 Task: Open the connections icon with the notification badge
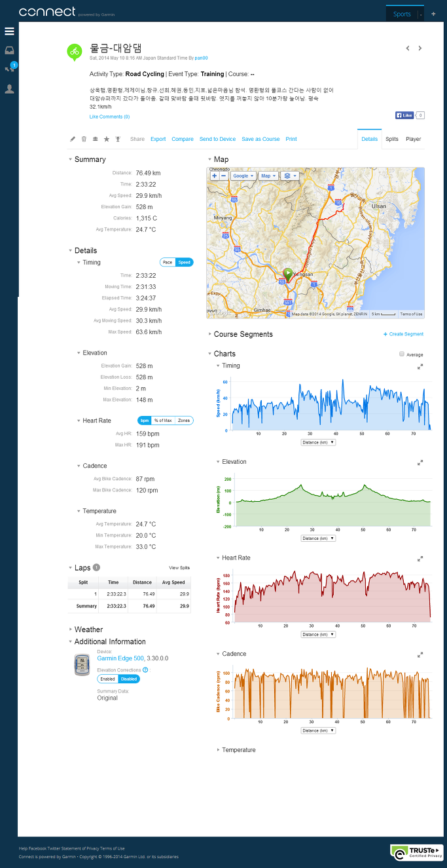tap(10, 68)
